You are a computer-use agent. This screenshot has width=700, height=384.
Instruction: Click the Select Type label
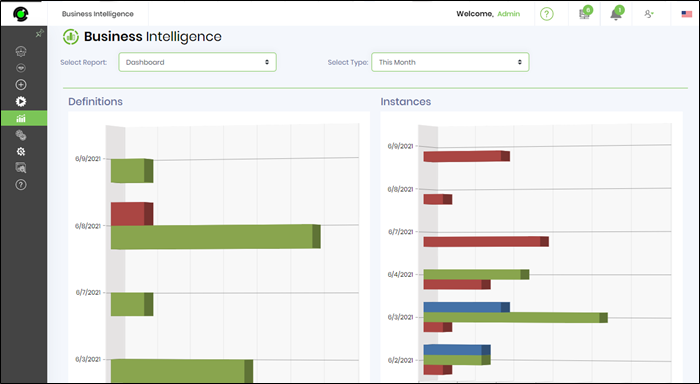348,62
